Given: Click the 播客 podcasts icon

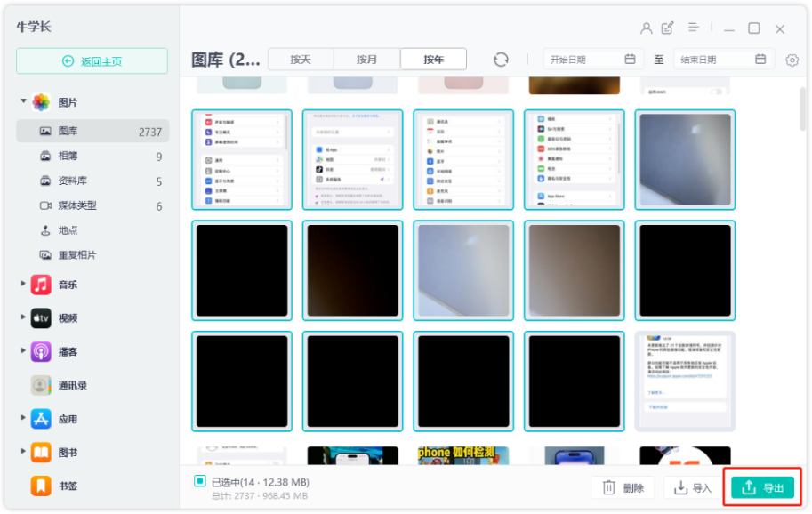Looking at the screenshot, I should pos(41,352).
